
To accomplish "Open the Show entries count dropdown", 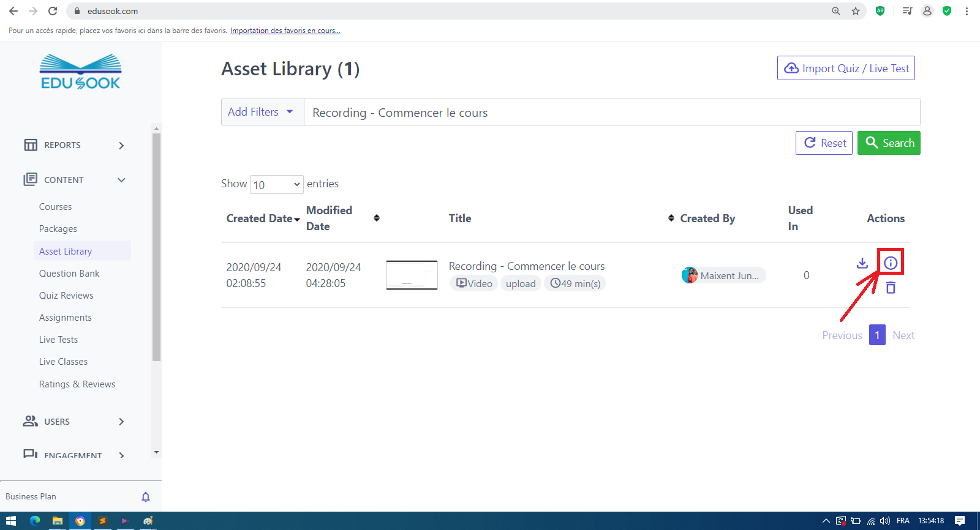I will [x=276, y=184].
